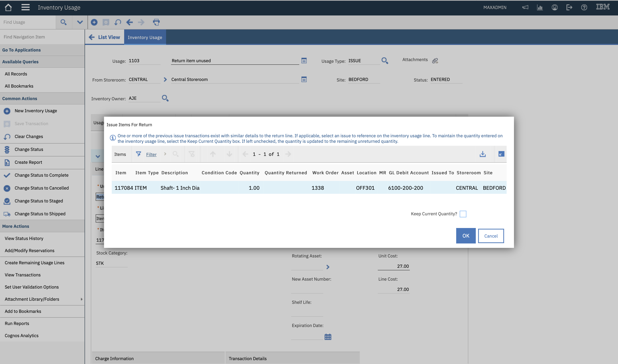Click the print record toolbar icon

pyautogui.click(x=156, y=22)
